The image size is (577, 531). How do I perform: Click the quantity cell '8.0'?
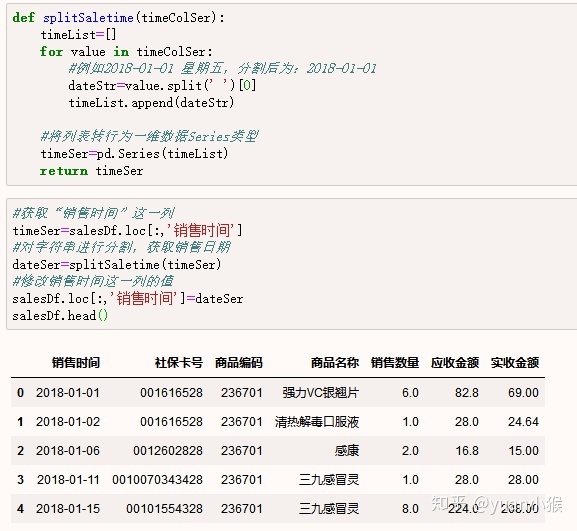pos(410,509)
